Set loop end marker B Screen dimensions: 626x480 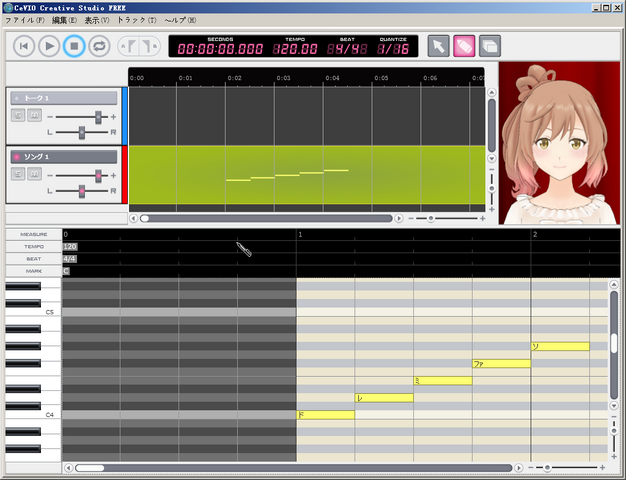(149, 46)
